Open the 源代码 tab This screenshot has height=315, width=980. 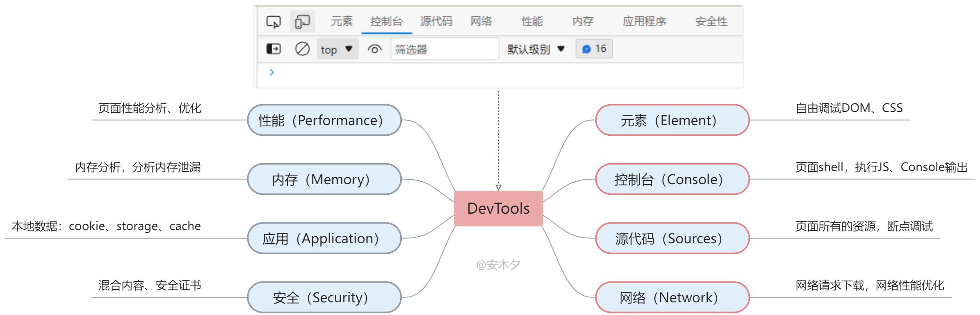click(x=436, y=21)
